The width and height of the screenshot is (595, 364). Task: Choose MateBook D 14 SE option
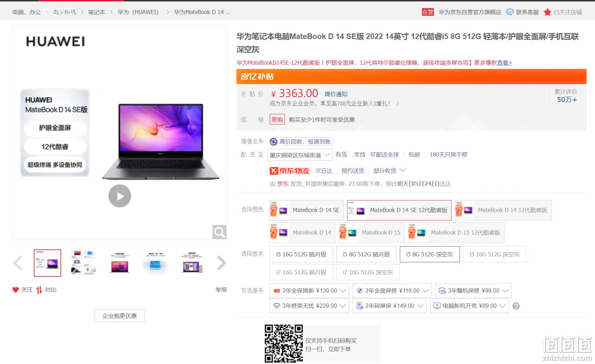pos(306,210)
